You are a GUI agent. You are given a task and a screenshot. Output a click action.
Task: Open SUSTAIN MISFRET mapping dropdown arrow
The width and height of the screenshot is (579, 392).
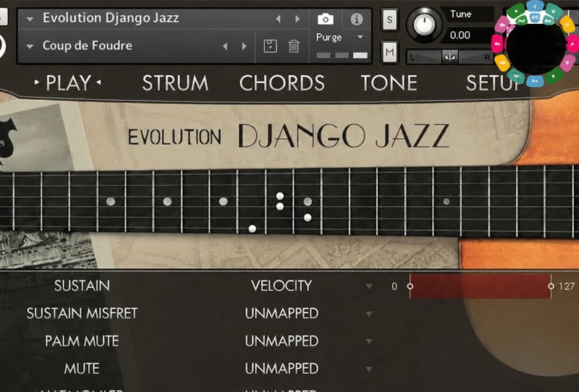click(368, 314)
